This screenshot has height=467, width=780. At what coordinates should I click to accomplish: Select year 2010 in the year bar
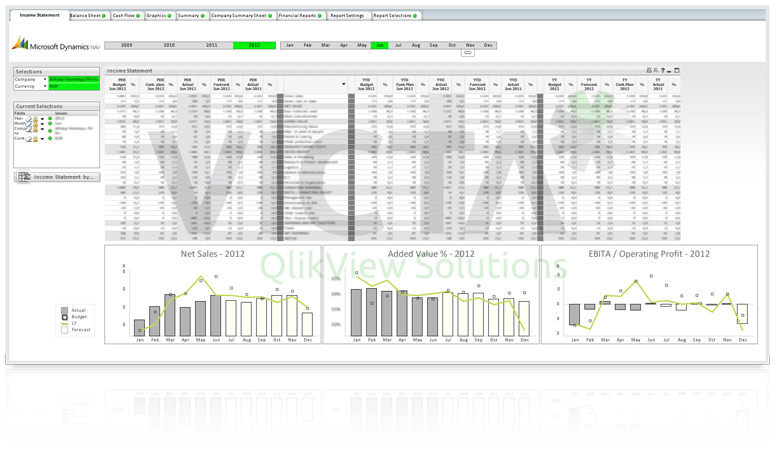click(x=169, y=45)
